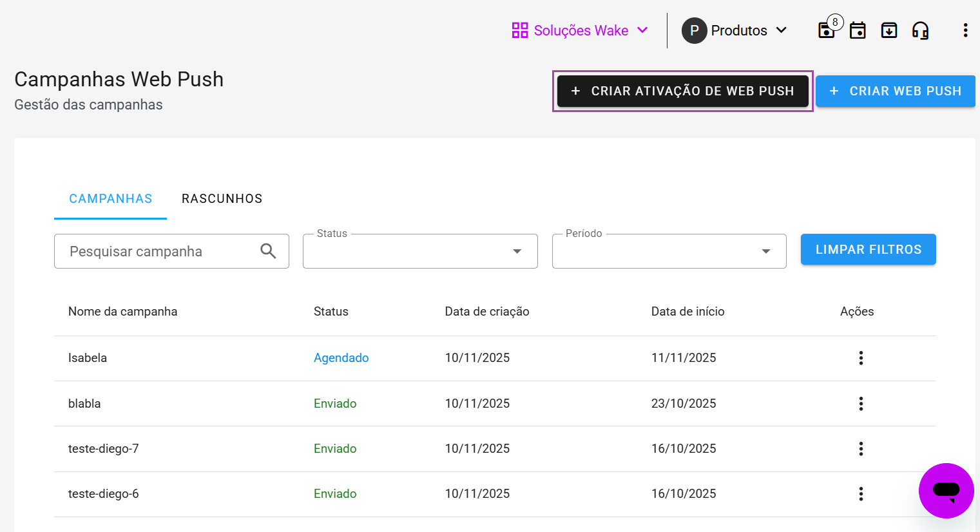
Task: Open actions menu for the Isabela campaign
Action: (861, 357)
